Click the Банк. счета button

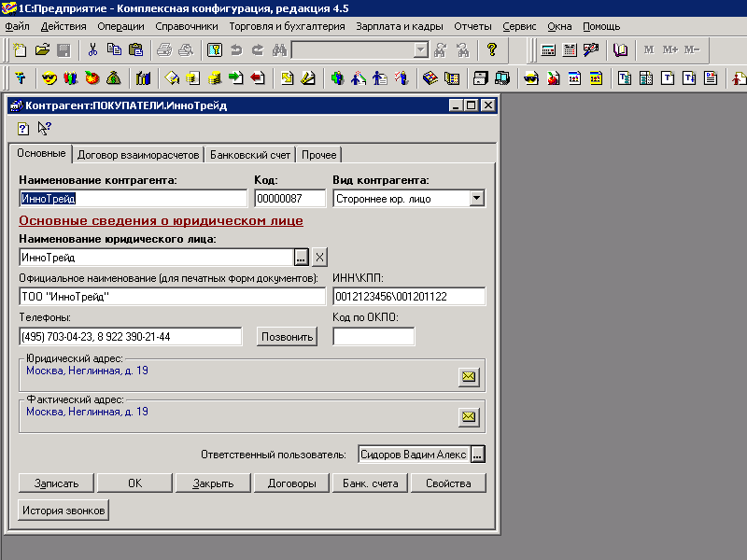pyautogui.click(x=370, y=483)
